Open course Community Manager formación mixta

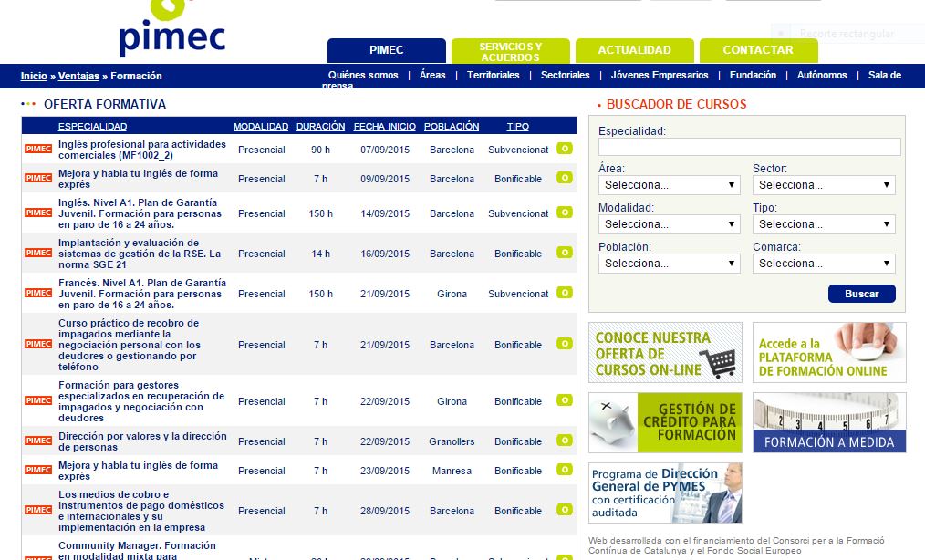(x=137, y=551)
